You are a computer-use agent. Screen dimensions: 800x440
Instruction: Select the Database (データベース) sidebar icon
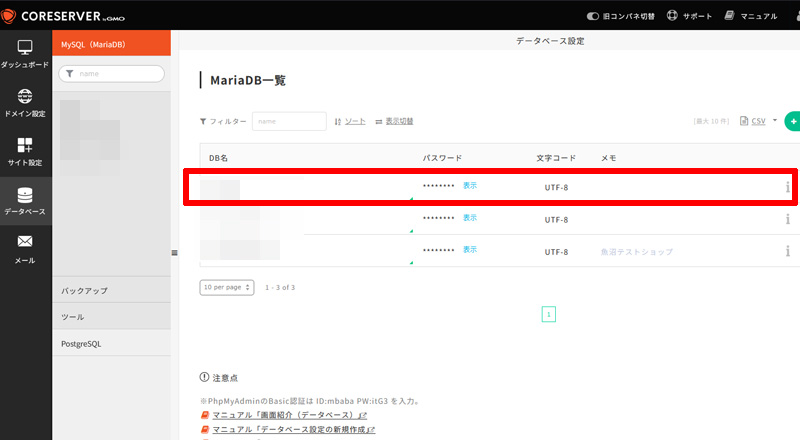(x=25, y=200)
